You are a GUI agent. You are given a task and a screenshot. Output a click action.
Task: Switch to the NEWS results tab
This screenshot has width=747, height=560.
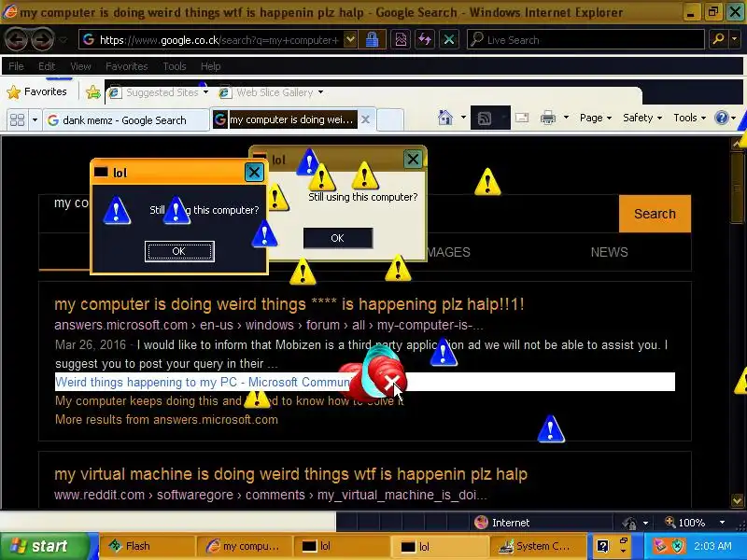[x=609, y=252]
